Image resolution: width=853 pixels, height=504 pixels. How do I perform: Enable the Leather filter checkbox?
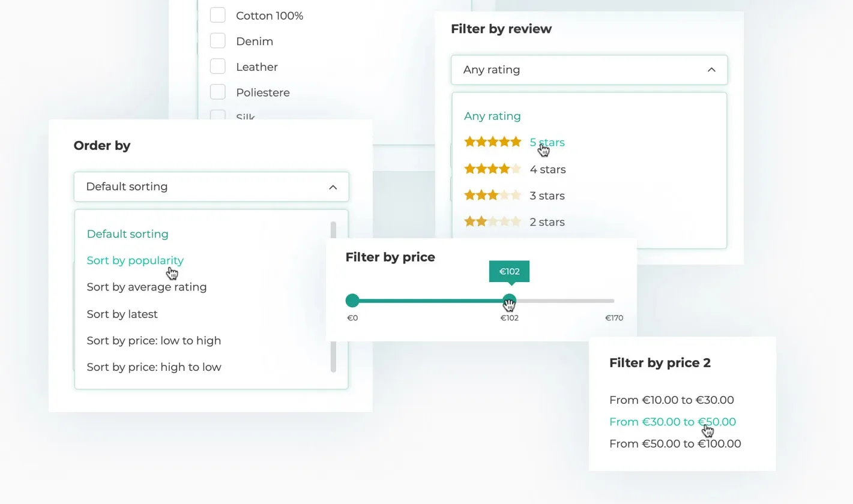(x=217, y=66)
